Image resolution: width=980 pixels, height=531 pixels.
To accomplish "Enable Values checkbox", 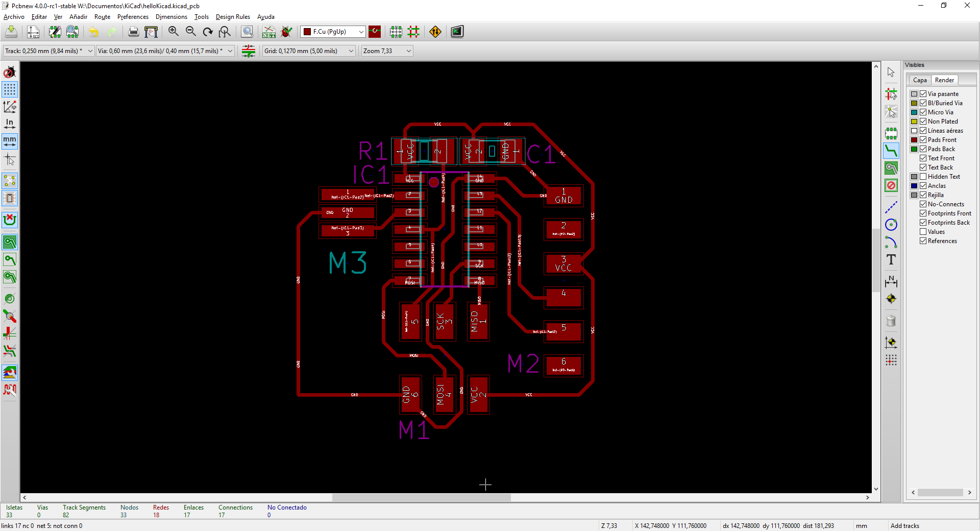I will tap(923, 232).
